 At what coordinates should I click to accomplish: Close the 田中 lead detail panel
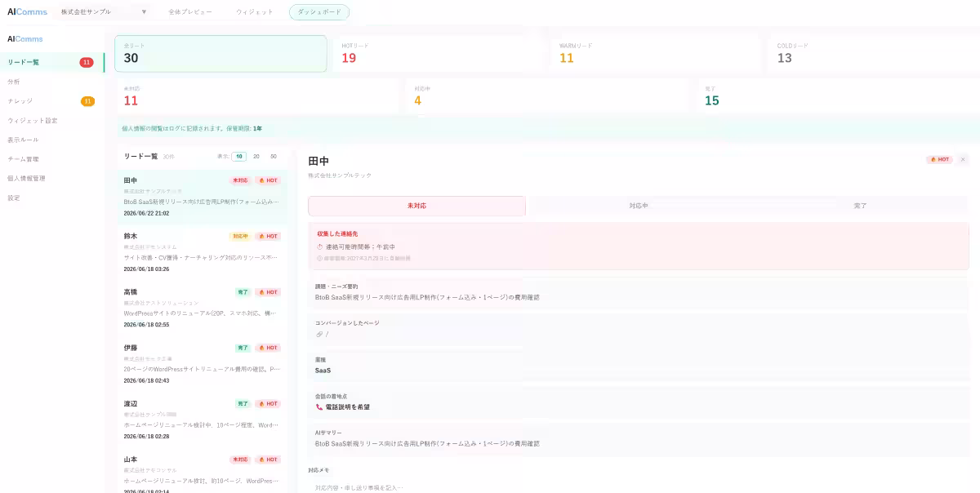(963, 160)
